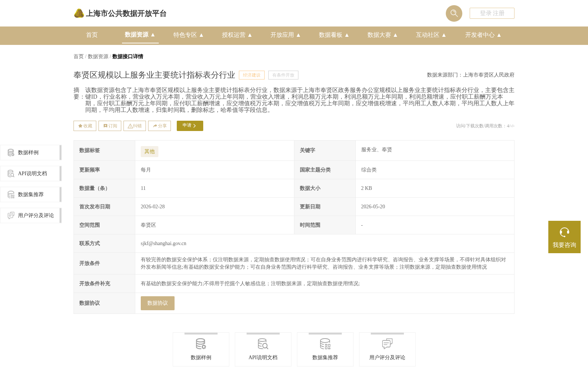Select the keyword text 服务业、奉贤
This screenshot has height=368, width=588.
click(x=377, y=150)
